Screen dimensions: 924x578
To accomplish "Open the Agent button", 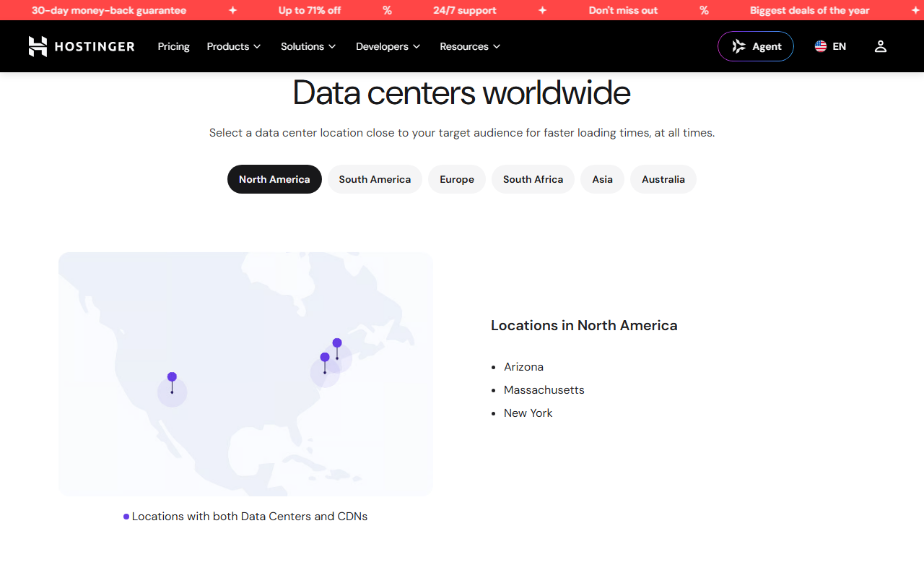I will tap(756, 46).
